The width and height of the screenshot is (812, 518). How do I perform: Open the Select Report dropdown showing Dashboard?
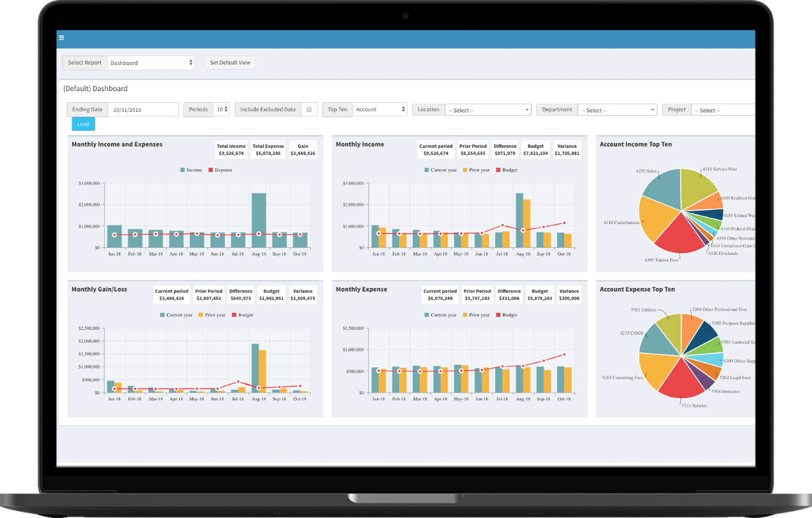coord(151,62)
